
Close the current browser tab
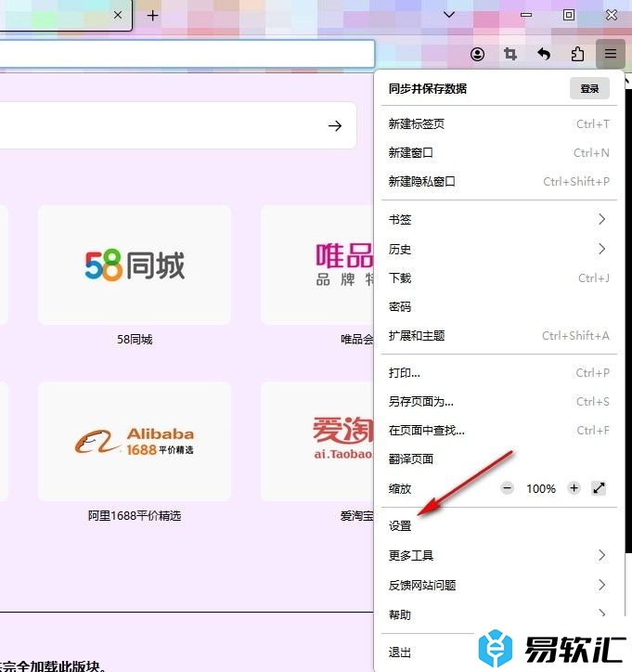click(x=118, y=16)
